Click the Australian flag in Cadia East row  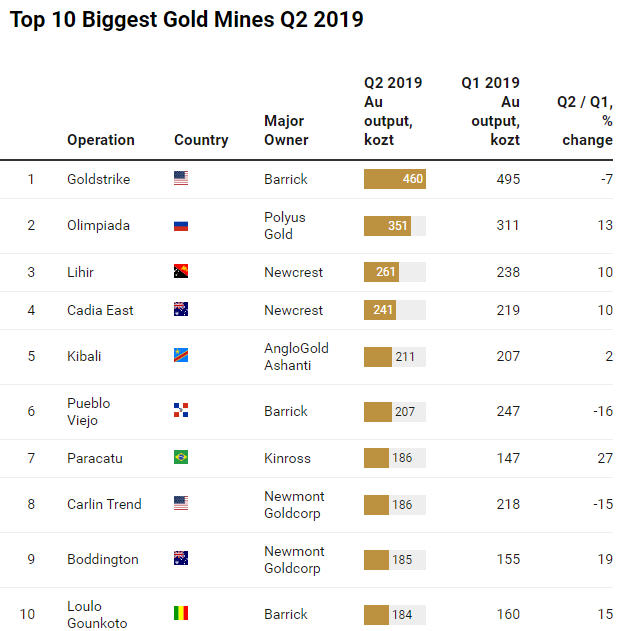pyautogui.click(x=181, y=310)
